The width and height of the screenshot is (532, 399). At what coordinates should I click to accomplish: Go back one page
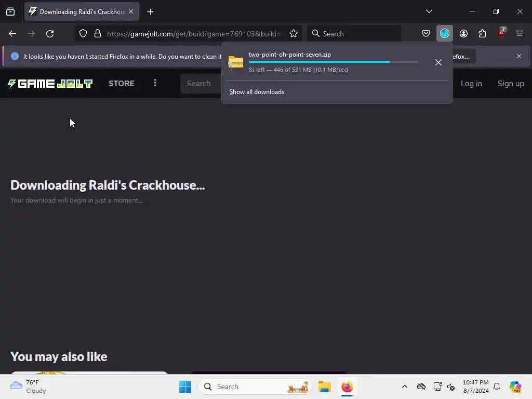tap(12, 34)
